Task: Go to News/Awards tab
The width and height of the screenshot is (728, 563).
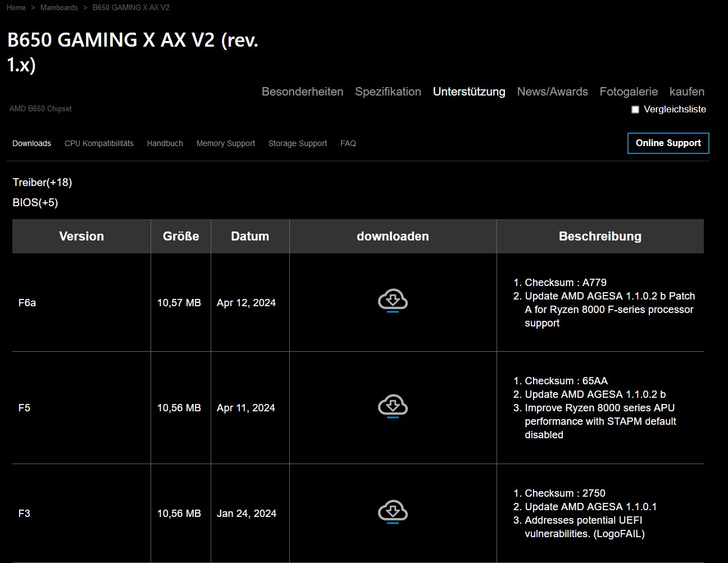Action: (x=553, y=92)
